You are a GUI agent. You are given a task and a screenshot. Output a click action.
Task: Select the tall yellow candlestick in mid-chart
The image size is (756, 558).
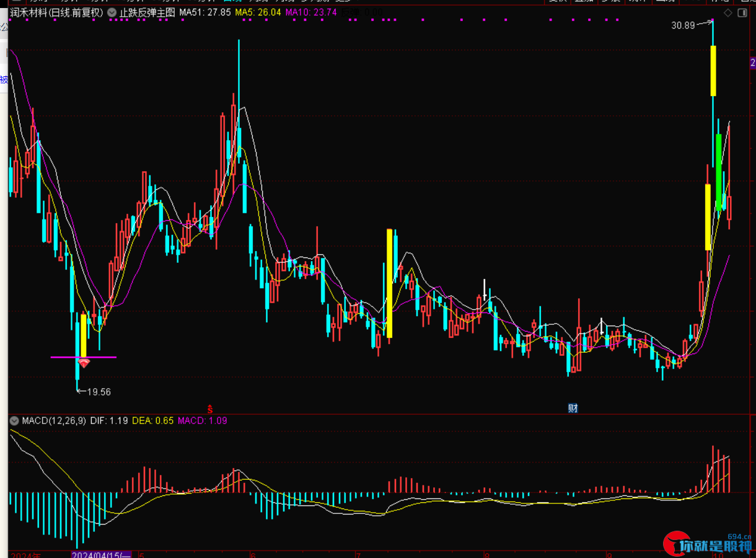[389, 283]
